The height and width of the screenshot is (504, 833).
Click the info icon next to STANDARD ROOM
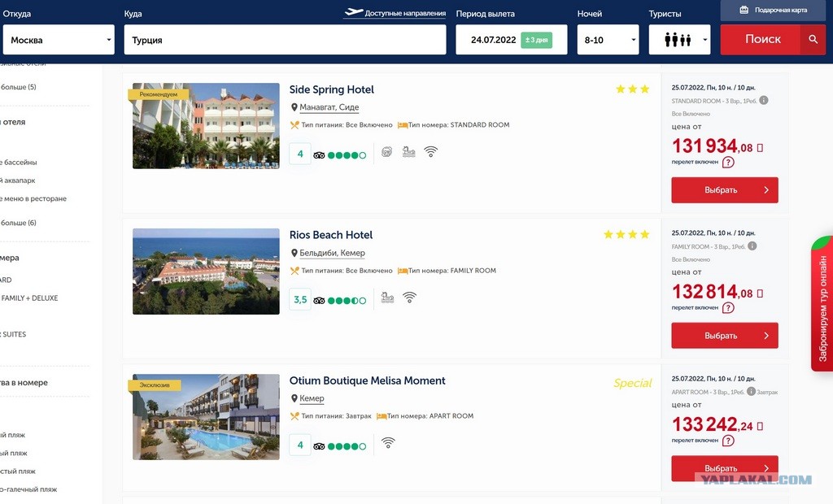point(763,100)
